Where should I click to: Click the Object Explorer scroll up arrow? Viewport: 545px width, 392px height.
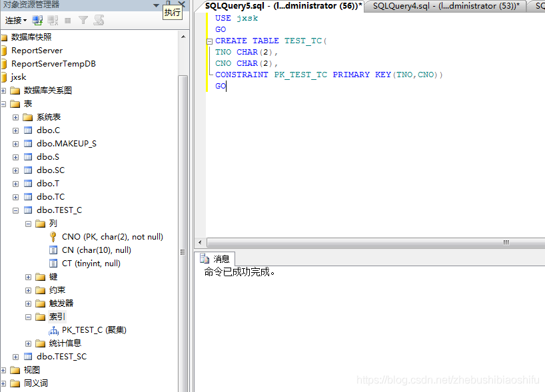183,37
